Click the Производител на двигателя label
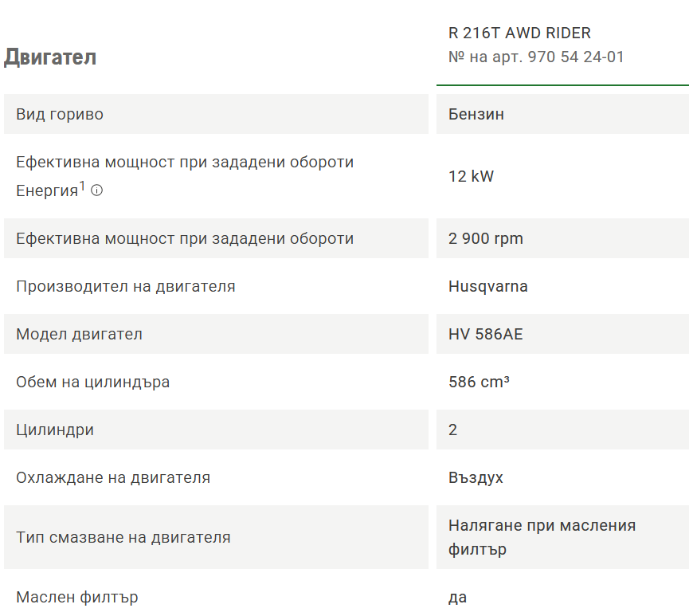689x616 pixels. click(126, 287)
